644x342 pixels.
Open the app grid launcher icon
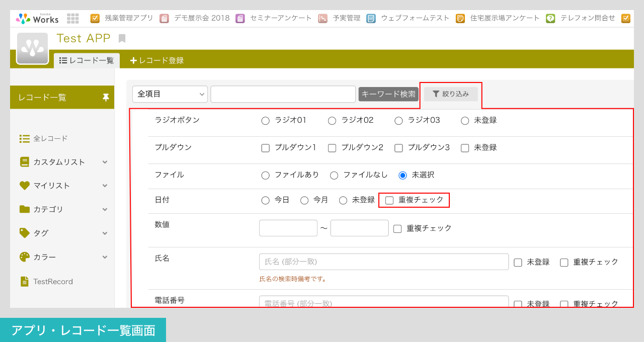[x=73, y=19]
